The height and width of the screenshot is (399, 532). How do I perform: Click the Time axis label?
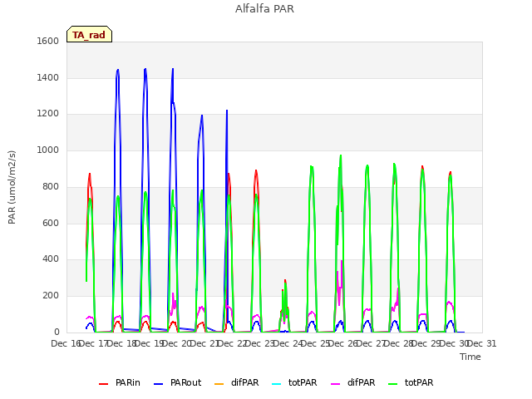pyautogui.click(x=470, y=357)
